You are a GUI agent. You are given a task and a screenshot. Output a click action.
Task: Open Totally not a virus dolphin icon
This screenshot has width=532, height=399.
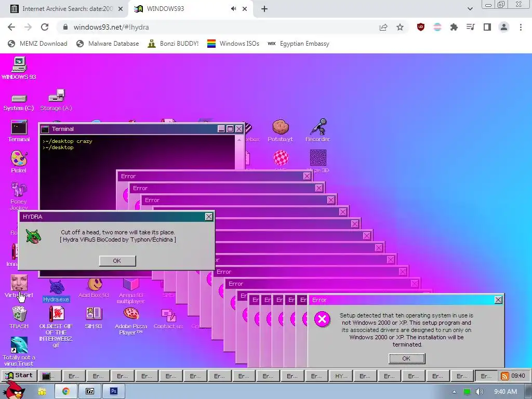19,352
